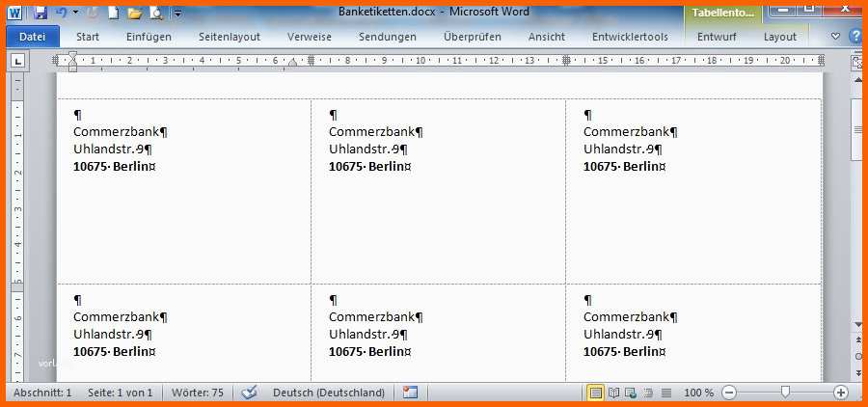Open Word help question mark
This screenshot has height=407, width=868.
pos(855,37)
